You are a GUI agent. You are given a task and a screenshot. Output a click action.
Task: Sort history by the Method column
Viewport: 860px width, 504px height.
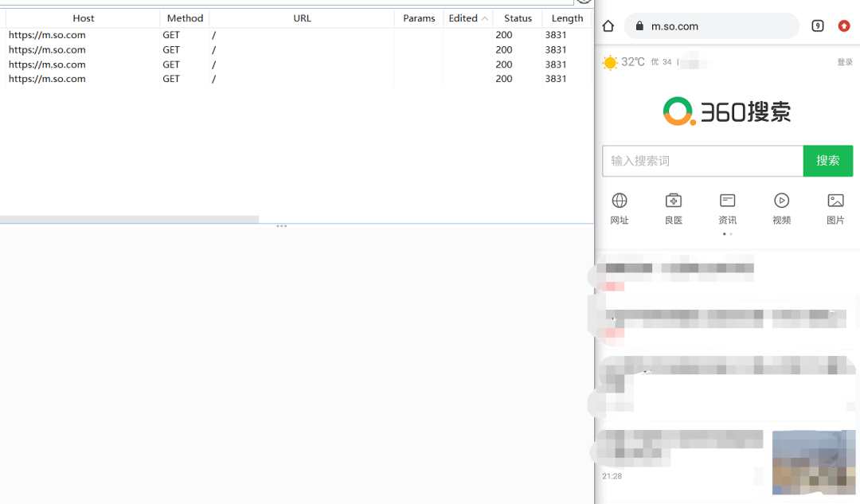pyautogui.click(x=185, y=18)
